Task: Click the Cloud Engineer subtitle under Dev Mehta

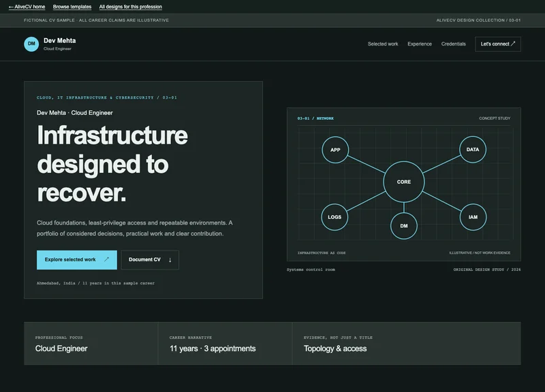Action: 57,49
